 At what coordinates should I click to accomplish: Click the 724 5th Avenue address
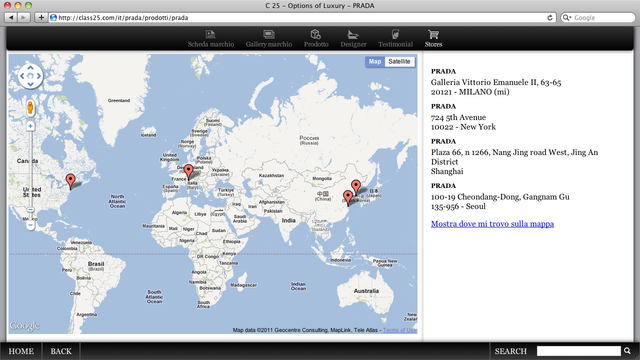pos(463,122)
